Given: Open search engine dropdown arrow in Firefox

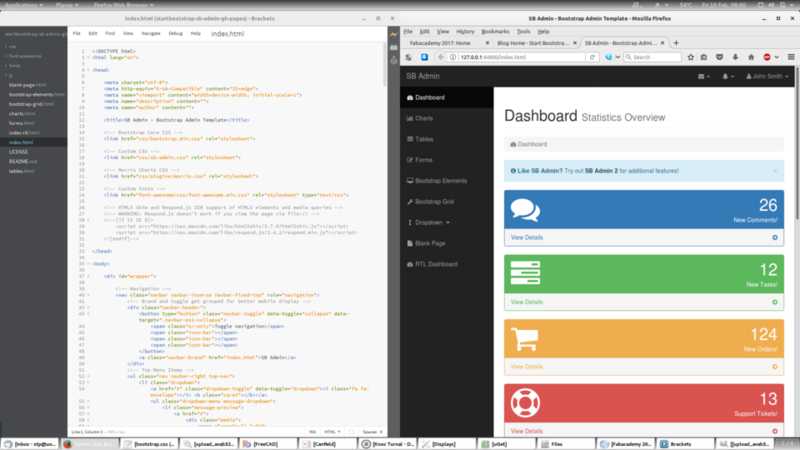Looking at the screenshot, I should pos(617,57).
